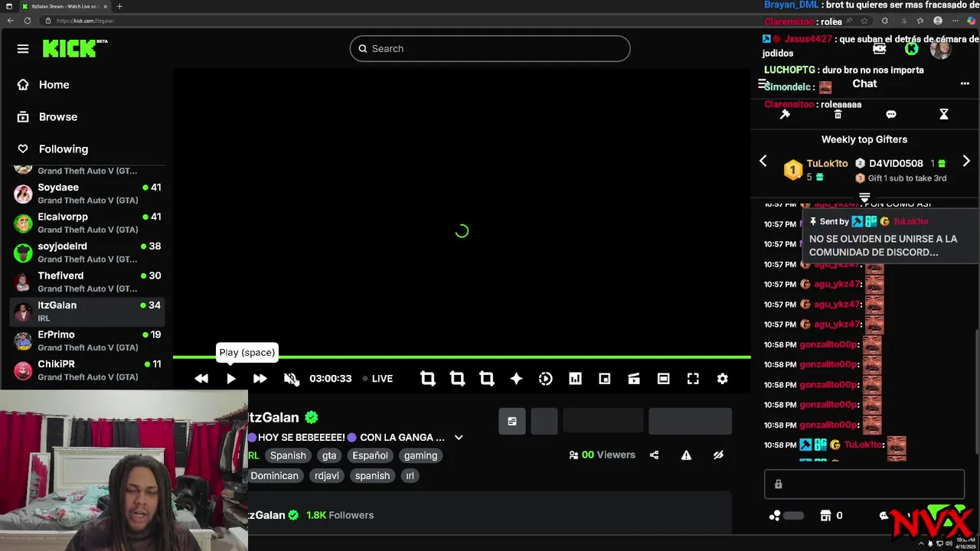Focus the Search input box
980x551 pixels.
tap(490, 48)
